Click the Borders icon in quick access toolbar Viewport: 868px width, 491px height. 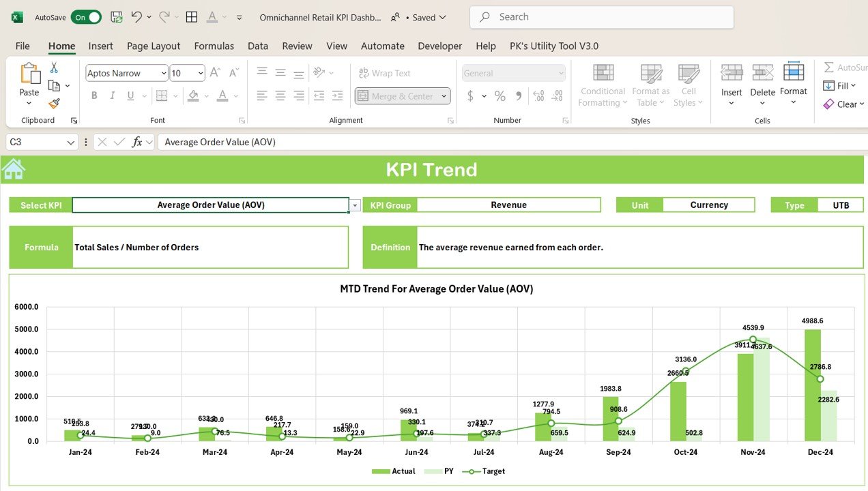[x=192, y=17]
